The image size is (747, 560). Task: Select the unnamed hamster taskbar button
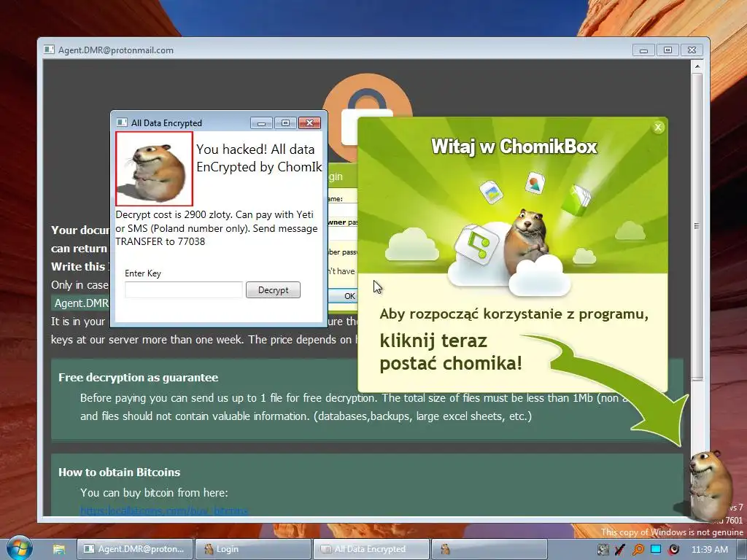[489, 549]
